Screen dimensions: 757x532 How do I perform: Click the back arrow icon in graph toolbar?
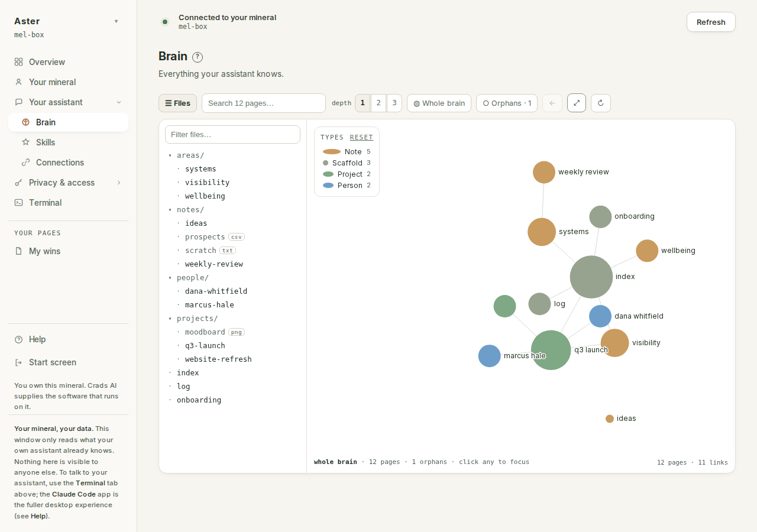pos(552,103)
